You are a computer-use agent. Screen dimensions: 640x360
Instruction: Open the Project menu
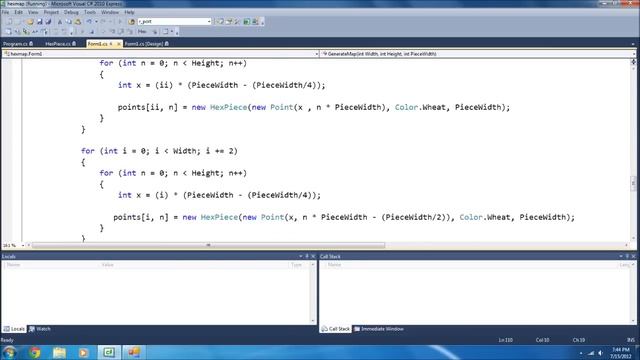click(51, 12)
